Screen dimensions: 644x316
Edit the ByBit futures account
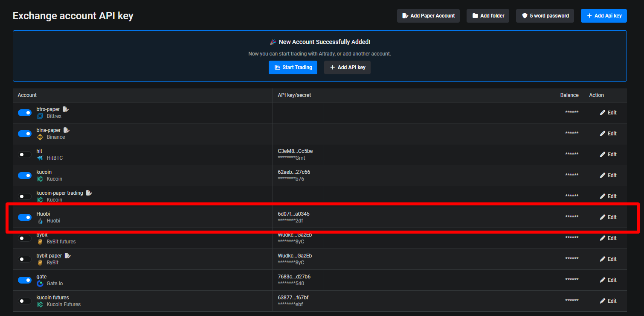608,238
